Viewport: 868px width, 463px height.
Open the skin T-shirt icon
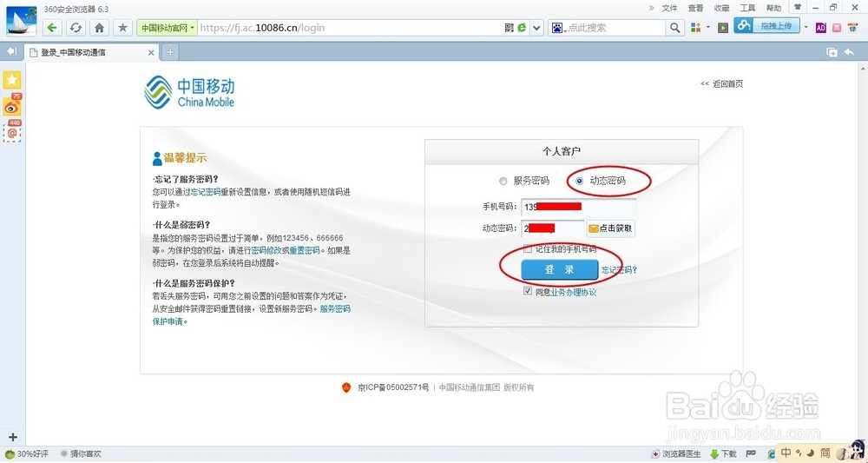pyautogui.click(x=798, y=7)
